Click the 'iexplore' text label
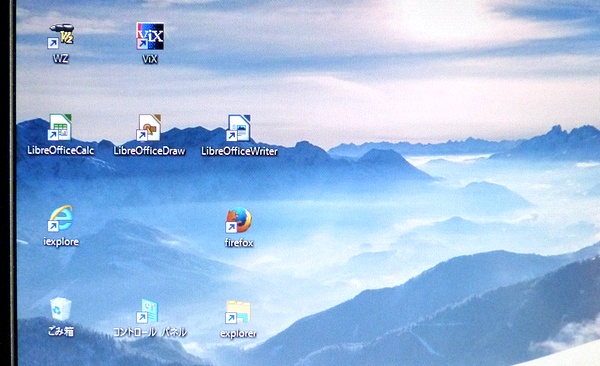 point(61,242)
